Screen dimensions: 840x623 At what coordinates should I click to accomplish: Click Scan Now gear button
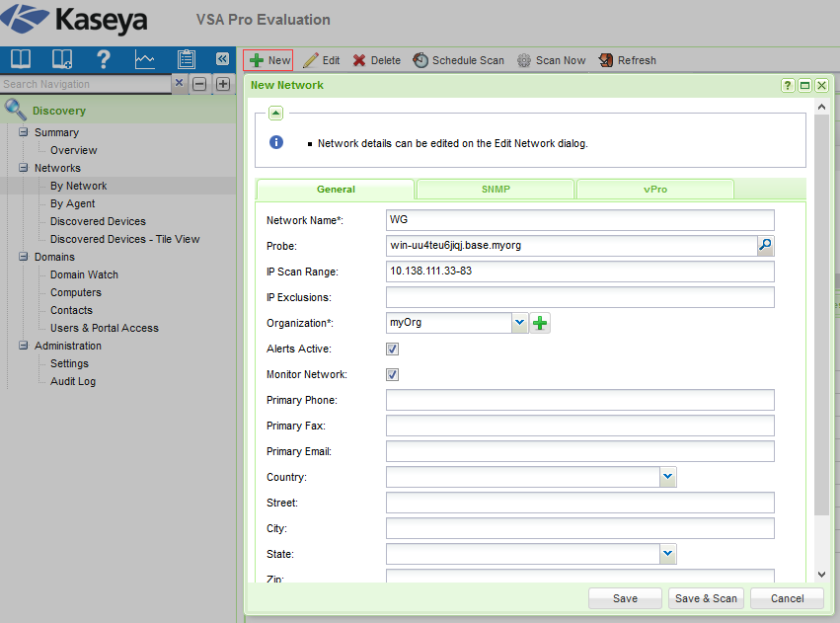551,60
